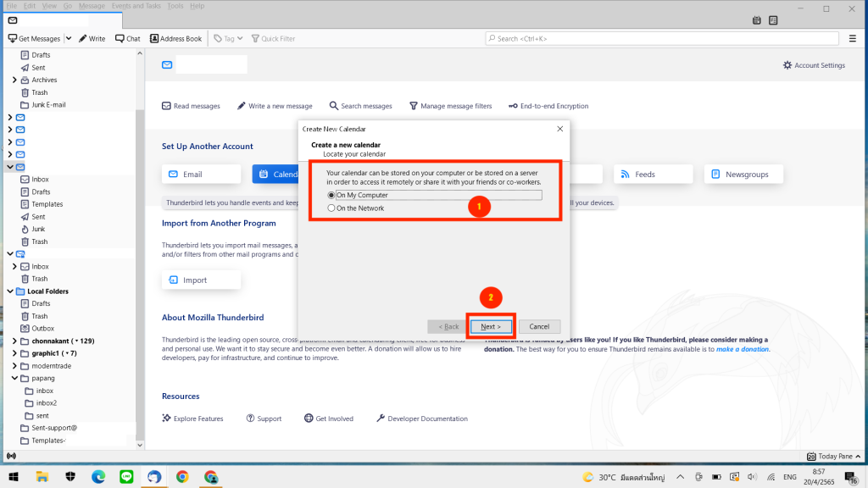Open the hamburger application menu
The height and width of the screenshot is (488, 868).
coord(853,38)
